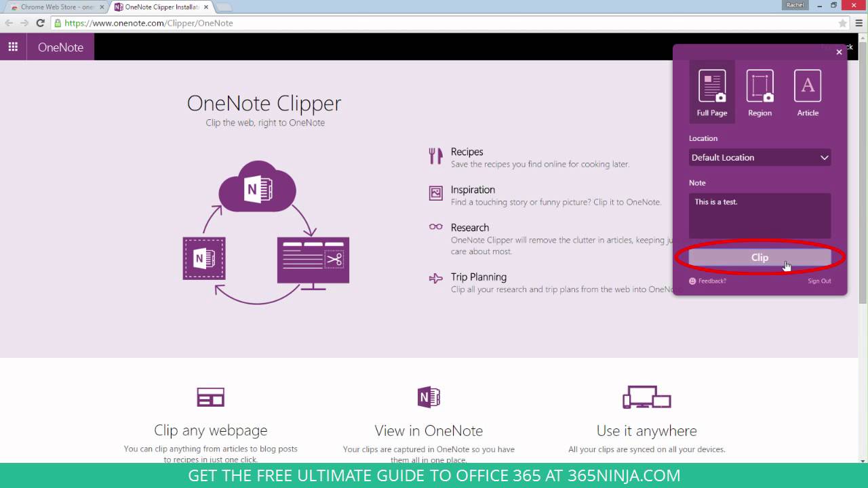Click the Clip any webpage icon
The width and height of the screenshot is (868, 488).
[x=210, y=397]
